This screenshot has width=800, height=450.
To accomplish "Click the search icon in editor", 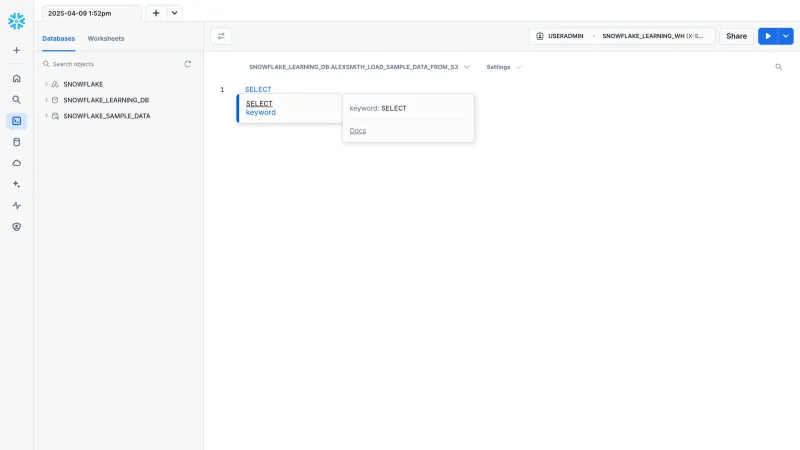I will 779,67.
